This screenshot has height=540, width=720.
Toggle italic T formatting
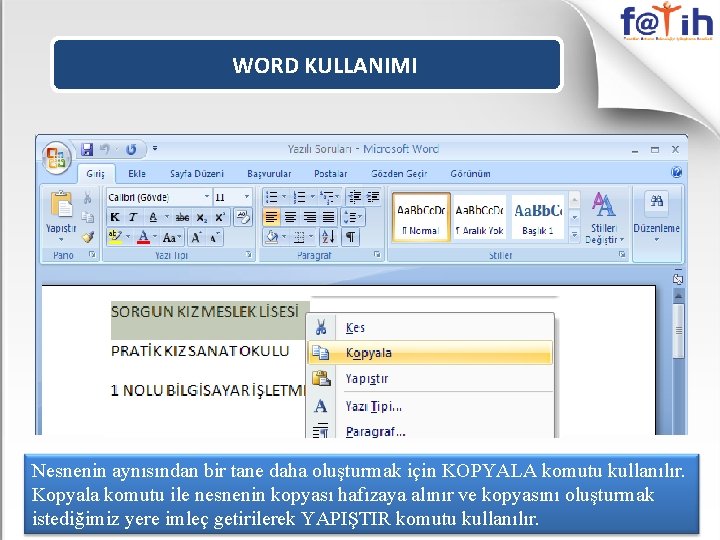[133, 217]
